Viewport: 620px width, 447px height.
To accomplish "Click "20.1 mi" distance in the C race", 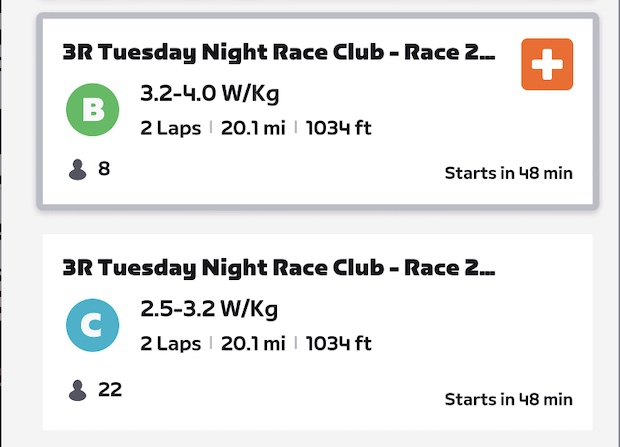I will pos(253,344).
